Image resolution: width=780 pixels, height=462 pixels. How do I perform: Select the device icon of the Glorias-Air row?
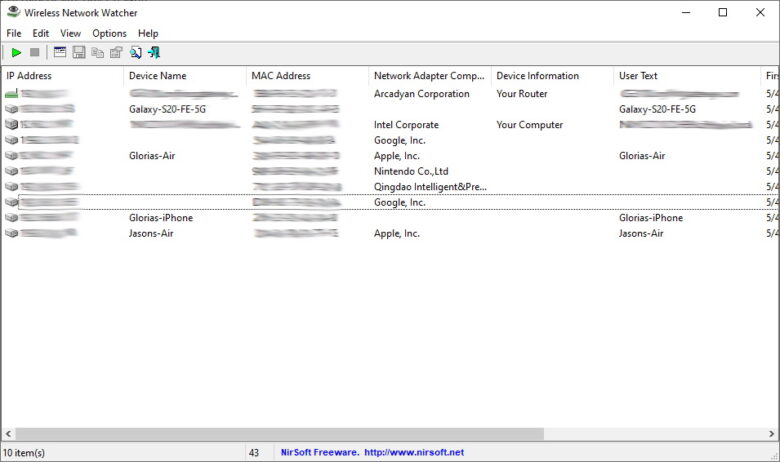point(11,156)
